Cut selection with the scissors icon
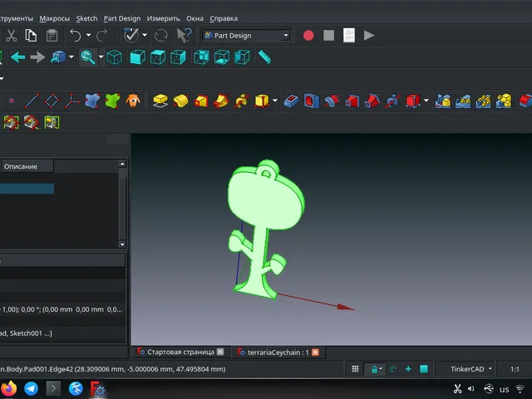 coord(11,35)
